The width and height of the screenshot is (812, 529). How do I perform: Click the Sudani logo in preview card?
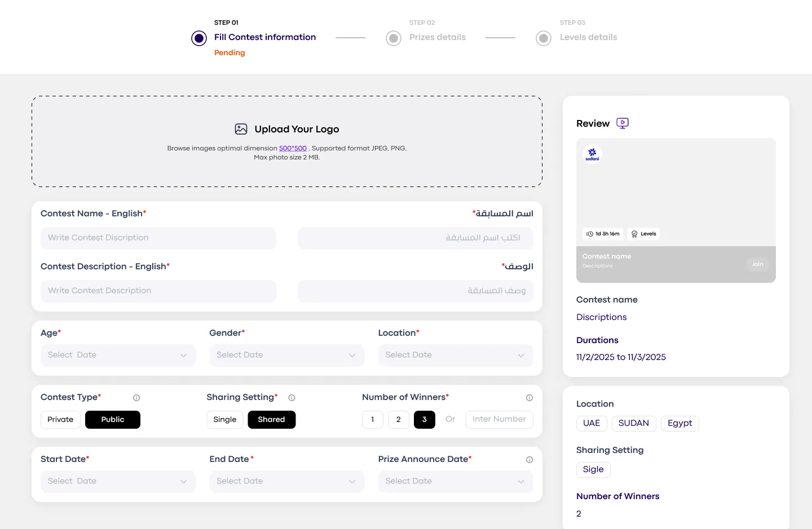(592, 154)
